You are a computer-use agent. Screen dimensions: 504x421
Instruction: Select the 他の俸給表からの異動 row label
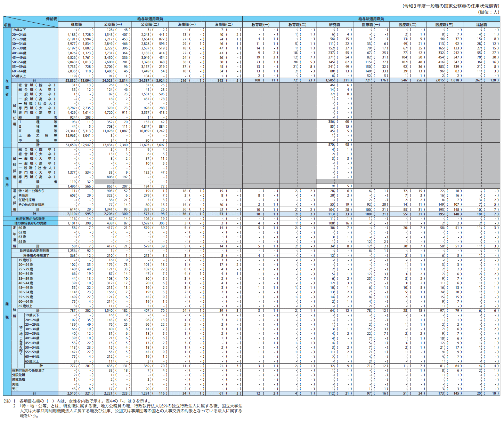[x=30, y=223]
